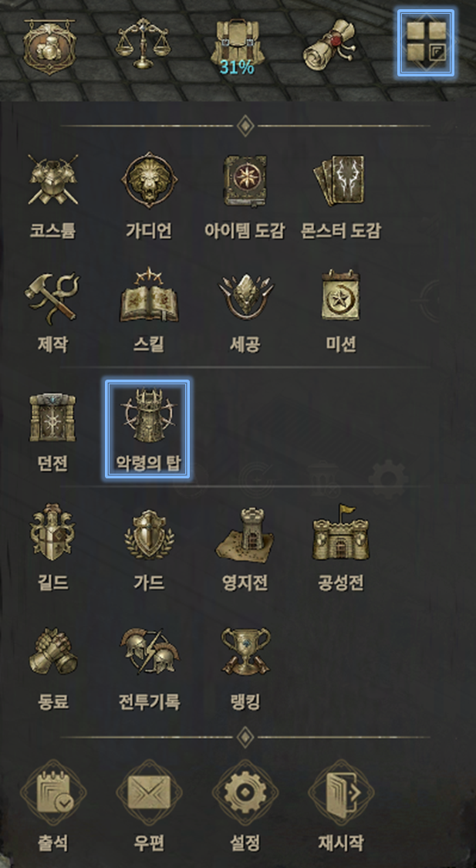Open 몬스터 도감 monster cards

(x=341, y=196)
